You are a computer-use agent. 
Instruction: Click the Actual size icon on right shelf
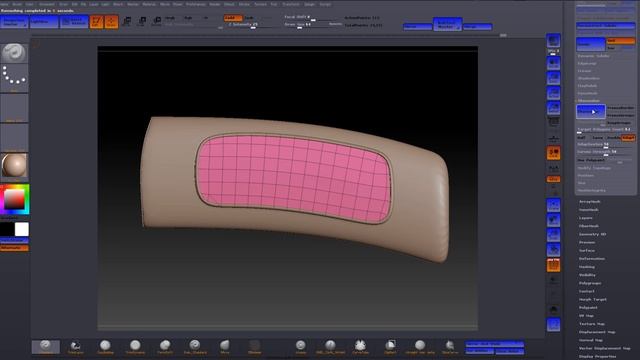point(553,93)
